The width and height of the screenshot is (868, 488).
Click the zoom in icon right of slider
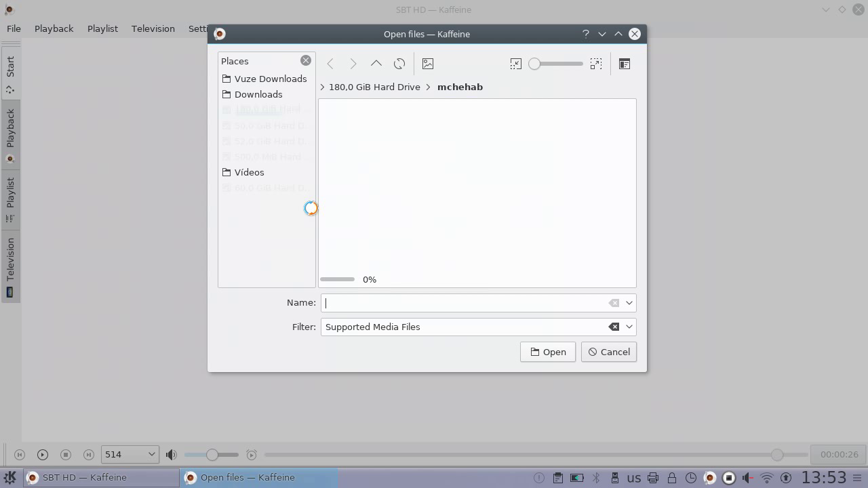596,64
